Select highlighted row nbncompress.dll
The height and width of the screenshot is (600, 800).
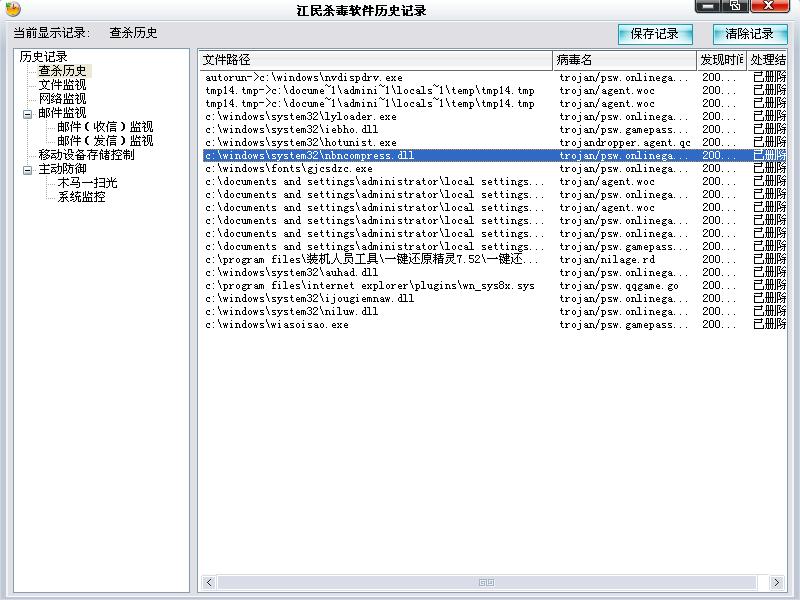[x=494, y=156]
